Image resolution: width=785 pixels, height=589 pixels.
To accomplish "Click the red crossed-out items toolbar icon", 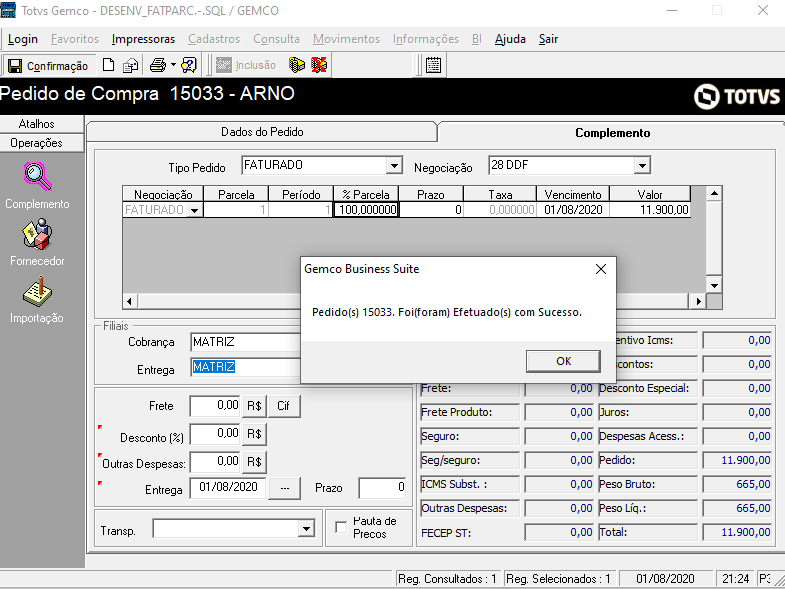I will pos(319,65).
